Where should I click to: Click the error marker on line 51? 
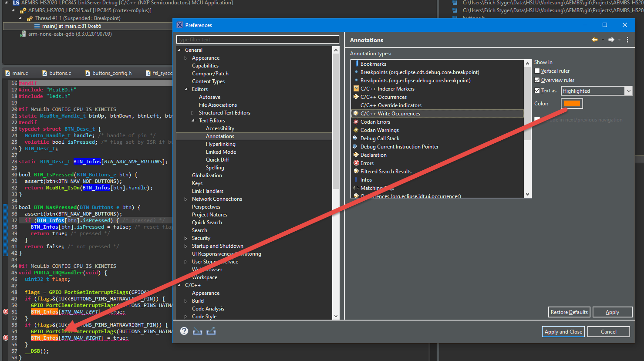[6, 312]
